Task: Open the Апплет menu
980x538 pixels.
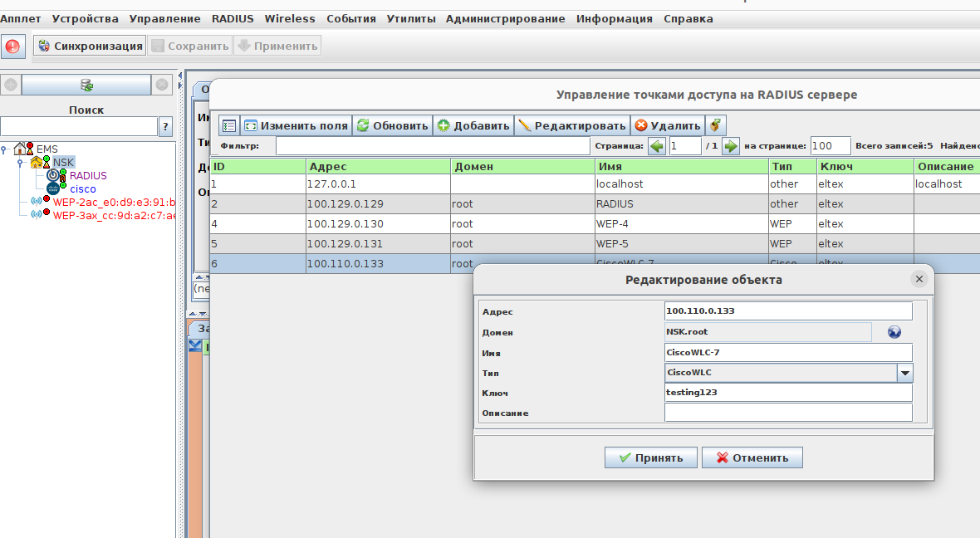Action: pyautogui.click(x=21, y=19)
